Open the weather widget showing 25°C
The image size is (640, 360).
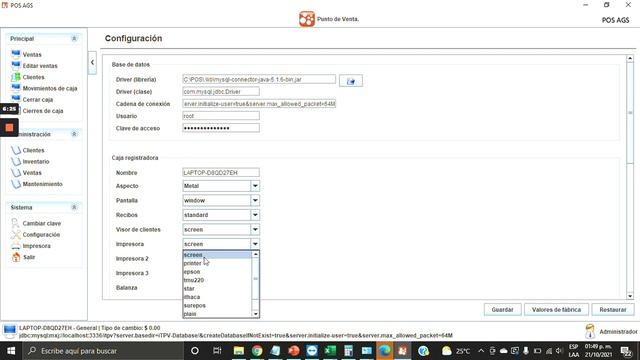[x=456, y=351]
